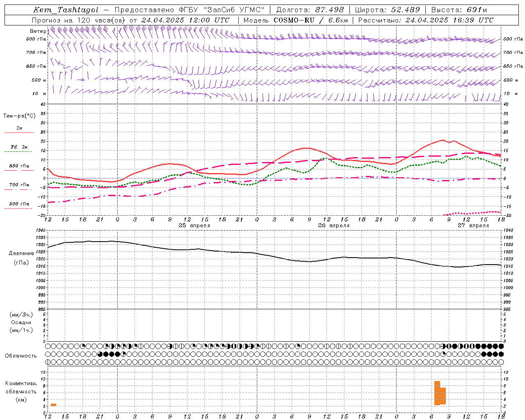Select the text Предоставлено ФГБУ "ЗапСиб УГМС"
The image size is (525, 420).
190,10
